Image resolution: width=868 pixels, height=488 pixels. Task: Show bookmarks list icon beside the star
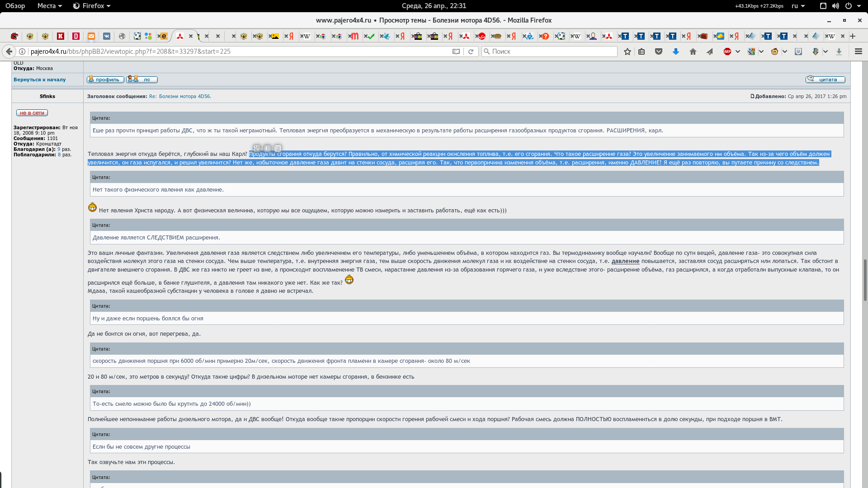[x=642, y=52]
